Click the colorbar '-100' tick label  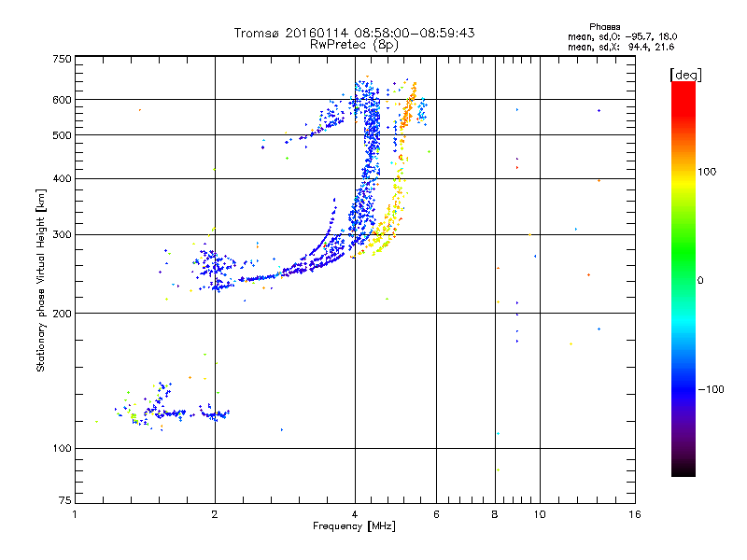pyautogui.click(x=711, y=389)
